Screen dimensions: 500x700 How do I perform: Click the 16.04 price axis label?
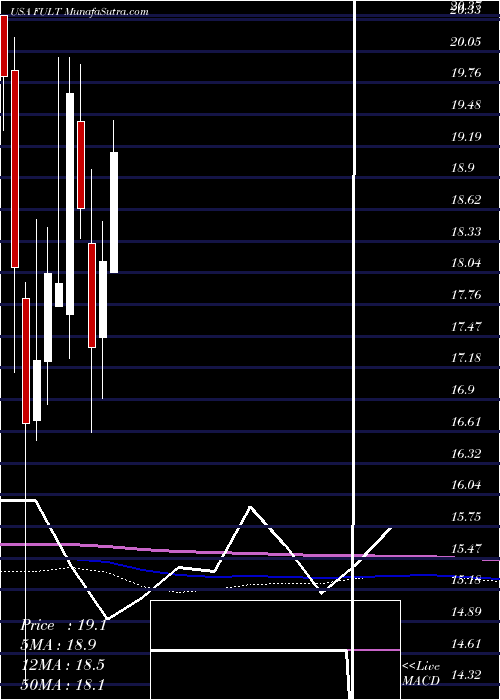tap(466, 485)
